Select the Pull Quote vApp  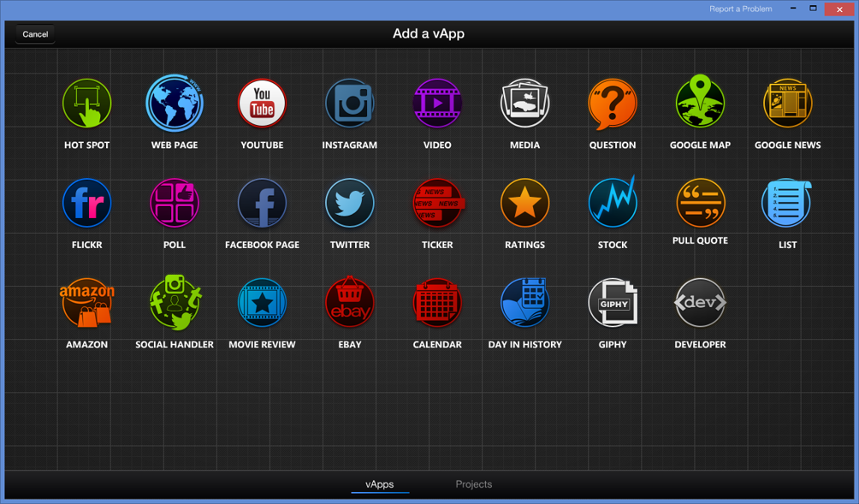coord(700,202)
